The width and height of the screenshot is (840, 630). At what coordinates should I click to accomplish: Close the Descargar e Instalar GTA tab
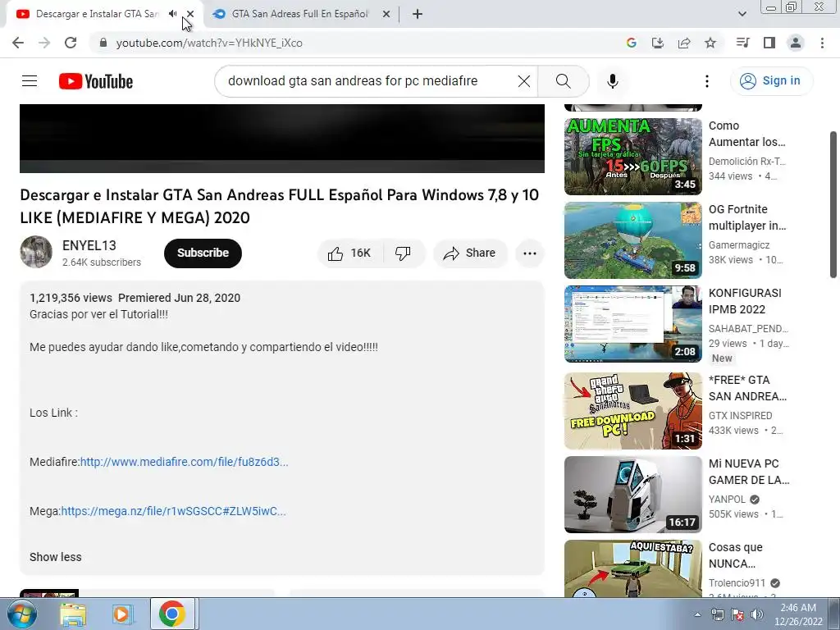pyautogui.click(x=190, y=14)
